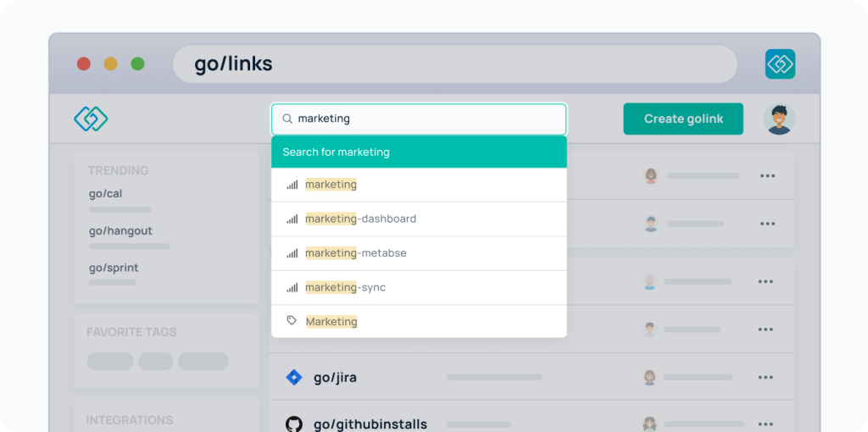The image size is (868, 432).
Task: Click the tag icon next to Marketing
Action: [x=292, y=321]
